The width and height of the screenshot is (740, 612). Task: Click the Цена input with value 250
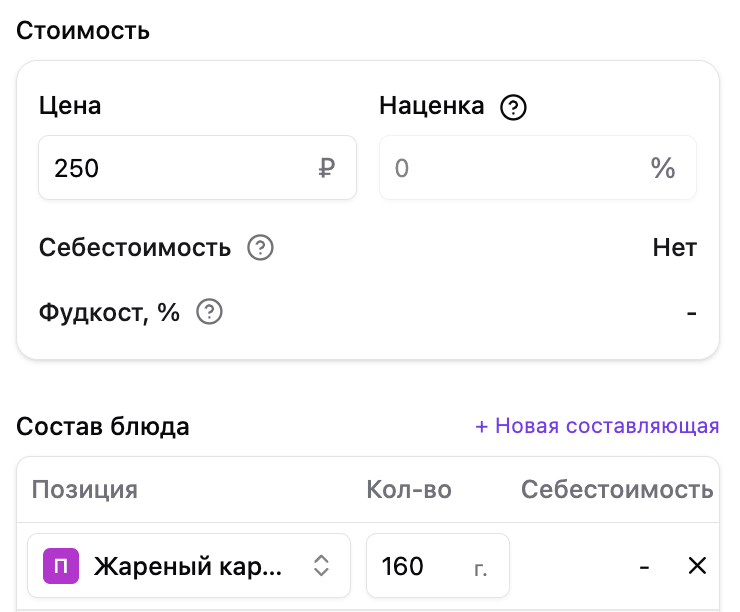click(x=197, y=168)
